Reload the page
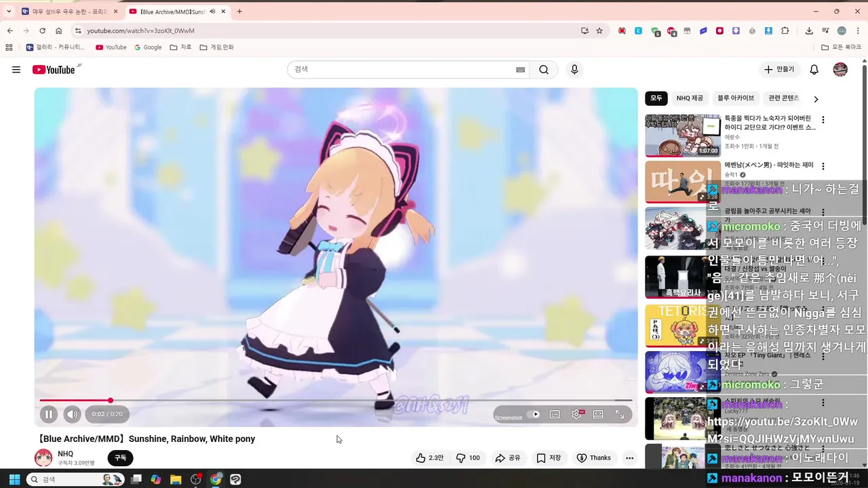The height and width of the screenshot is (488, 868). click(x=42, y=30)
